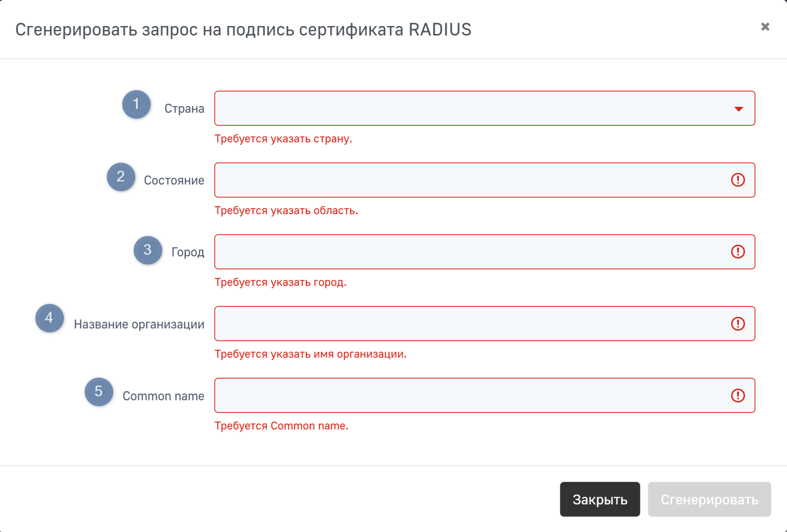Dismiss the dialog with the X icon

pyautogui.click(x=765, y=27)
